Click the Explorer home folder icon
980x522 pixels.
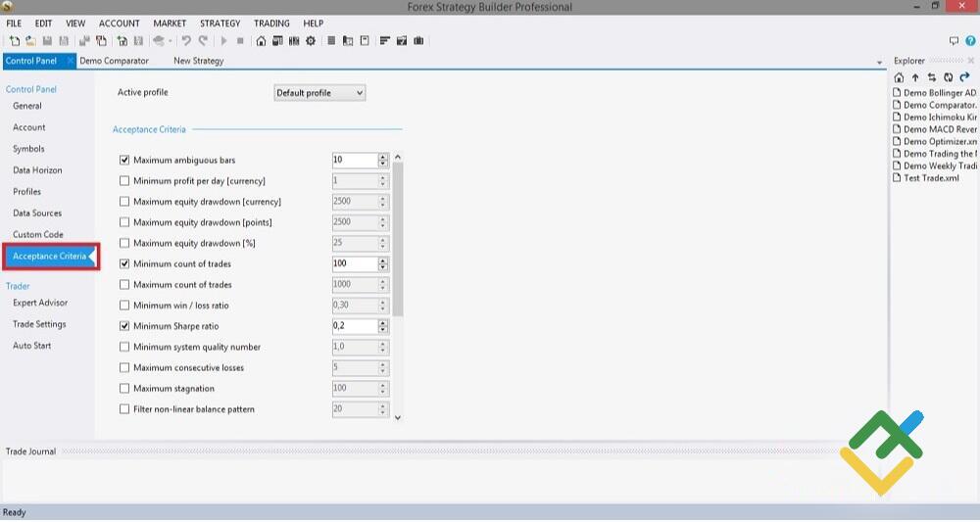(900, 77)
